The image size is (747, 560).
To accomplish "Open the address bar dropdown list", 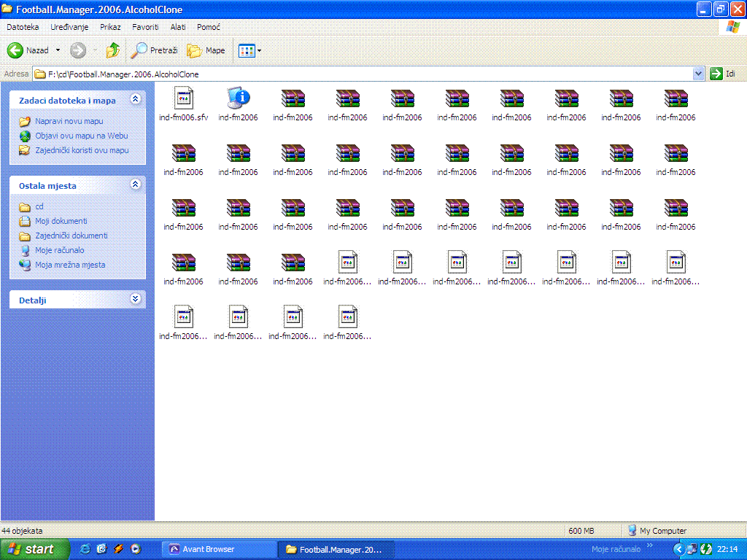I will (x=698, y=74).
